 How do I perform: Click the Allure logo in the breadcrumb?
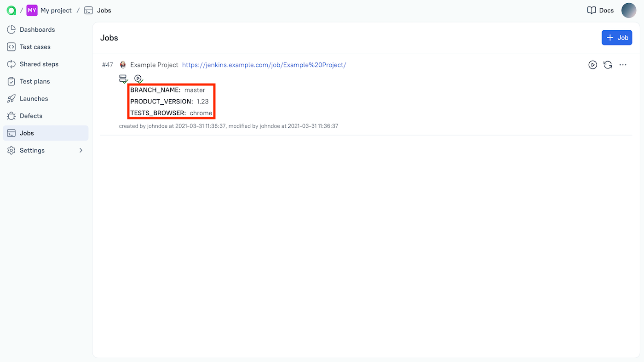pos(11,10)
